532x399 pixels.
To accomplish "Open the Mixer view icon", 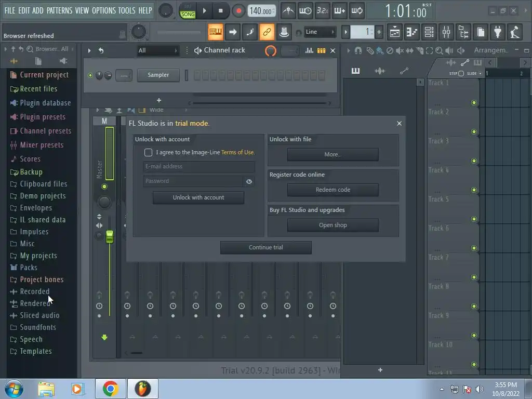I will 446,32.
